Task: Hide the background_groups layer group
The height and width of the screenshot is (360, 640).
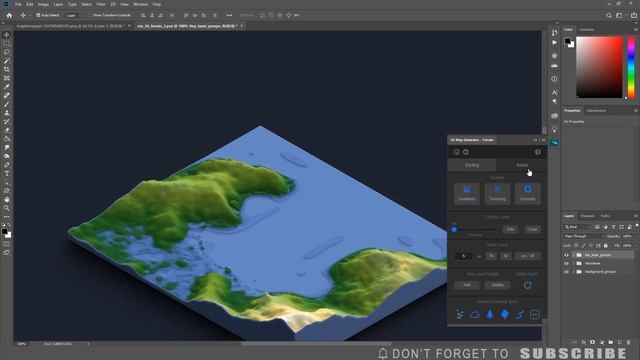Action: [566, 271]
